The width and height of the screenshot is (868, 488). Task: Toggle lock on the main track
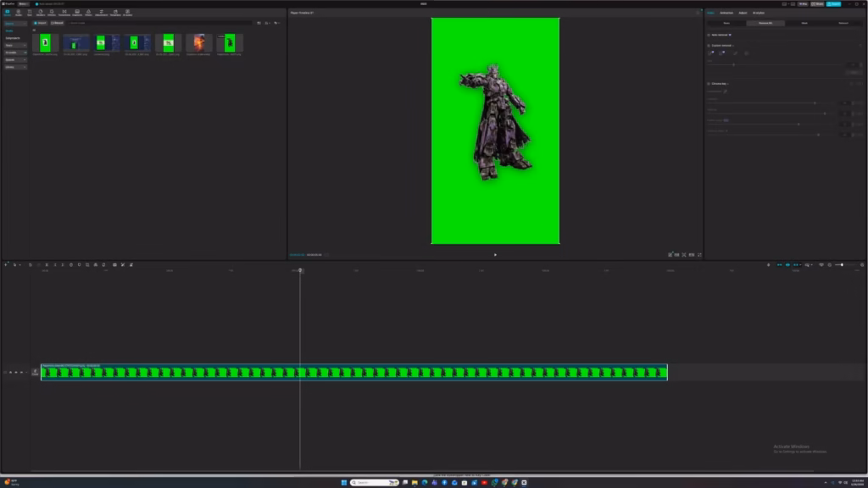pos(10,373)
